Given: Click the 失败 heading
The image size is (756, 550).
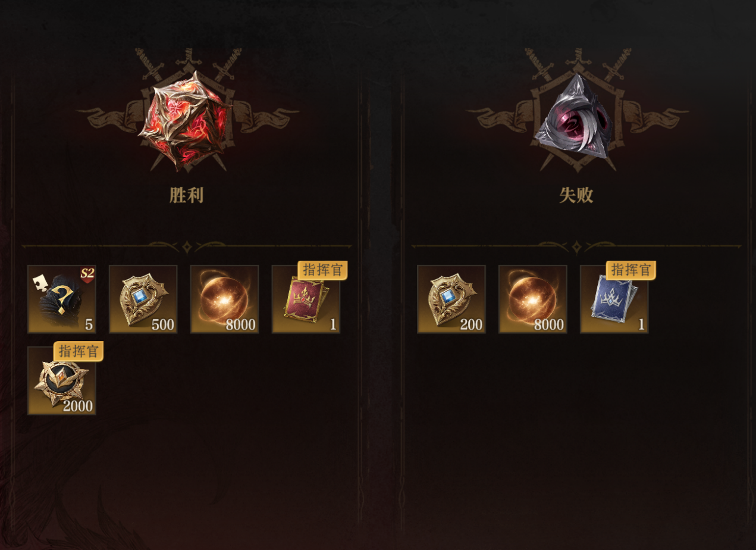Looking at the screenshot, I should (x=576, y=195).
